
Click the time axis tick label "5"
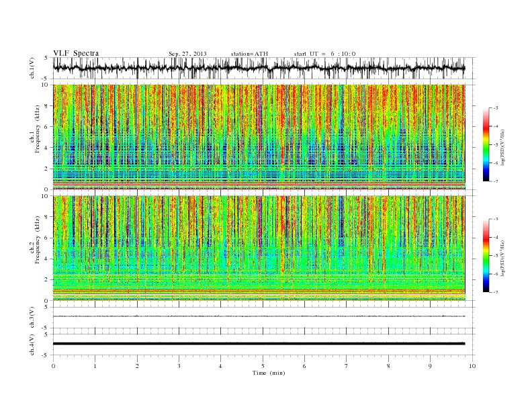[263, 366]
